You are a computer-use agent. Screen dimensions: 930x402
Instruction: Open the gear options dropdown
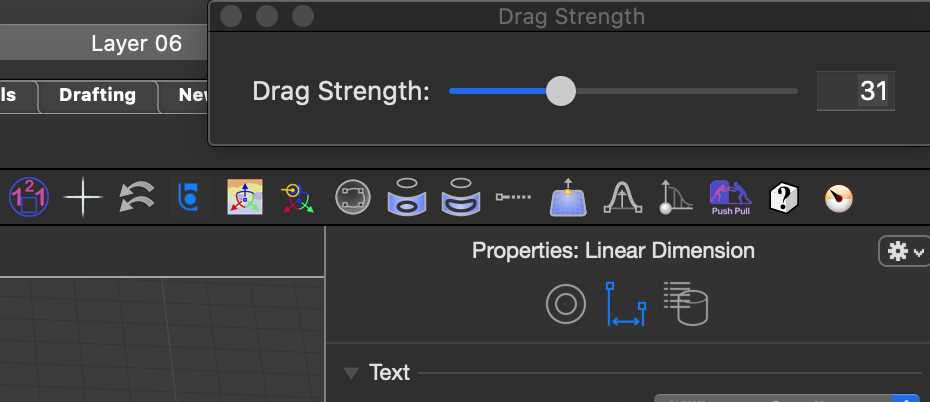pyautogui.click(x=904, y=251)
